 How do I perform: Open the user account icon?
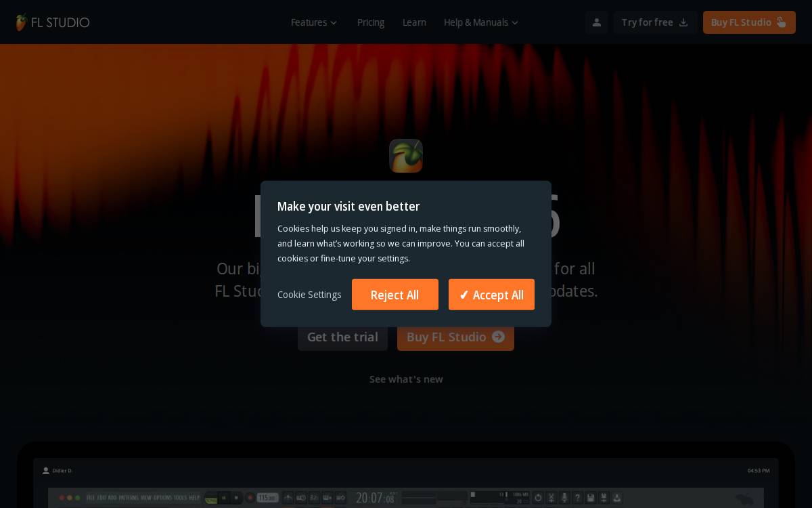tap(597, 22)
